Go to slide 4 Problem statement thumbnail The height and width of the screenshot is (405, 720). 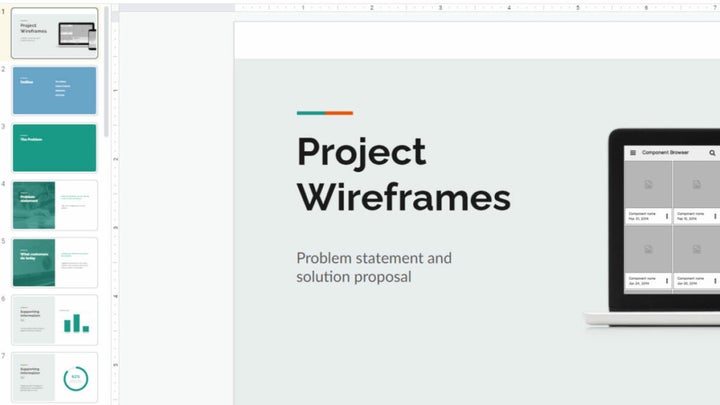(55, 205)
